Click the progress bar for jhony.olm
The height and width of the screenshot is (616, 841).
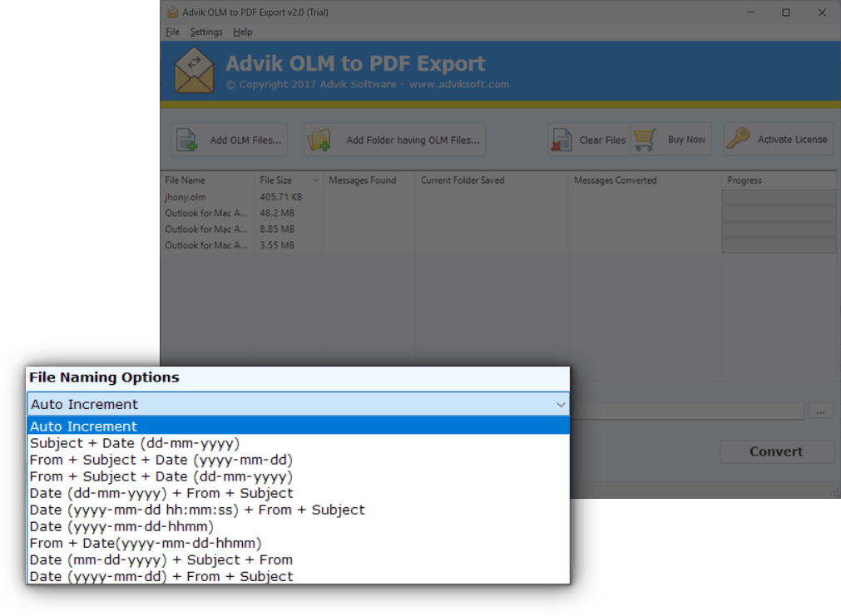779,197
